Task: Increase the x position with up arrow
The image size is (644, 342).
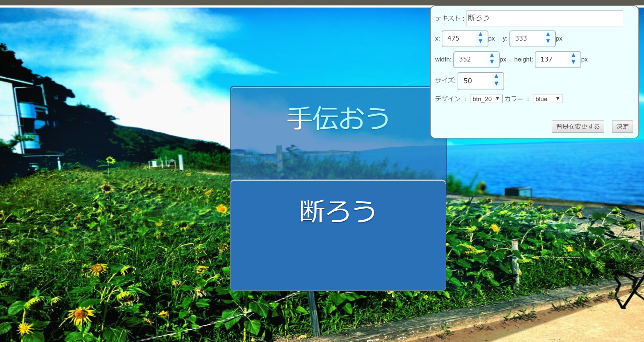Action: (480, 35)
